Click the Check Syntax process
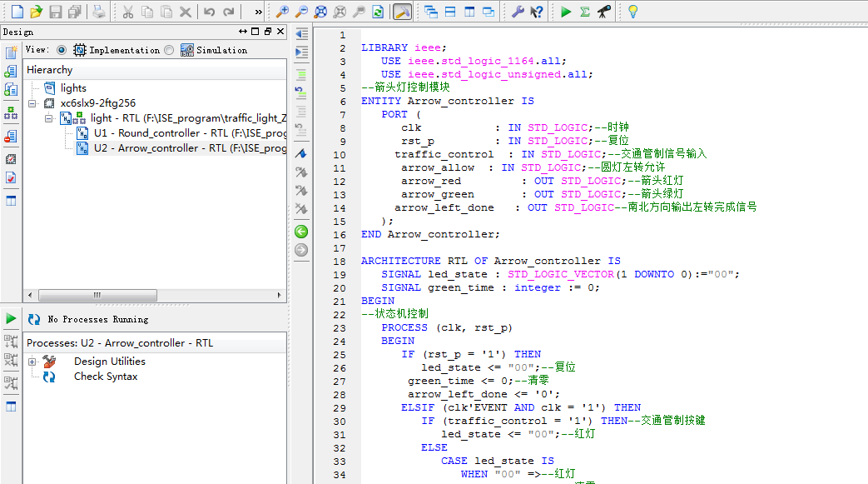868x484 pixels. [106, 377]
